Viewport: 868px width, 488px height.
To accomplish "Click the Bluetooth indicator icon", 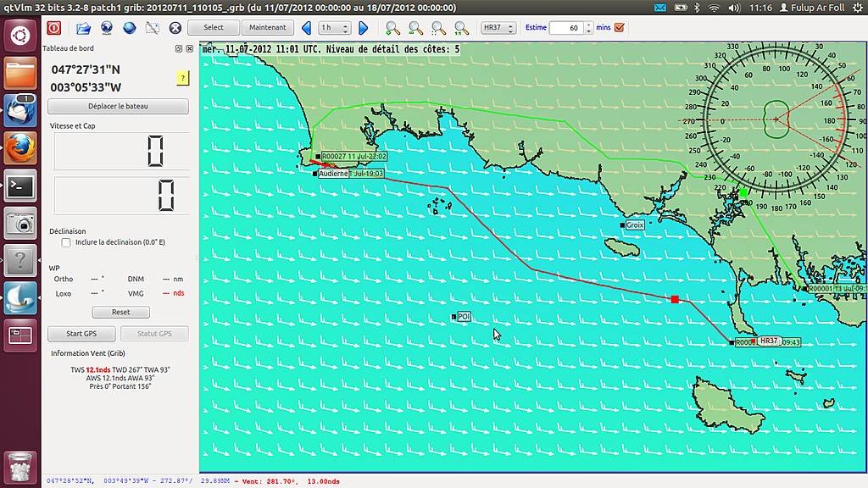I will coord(698,8).
